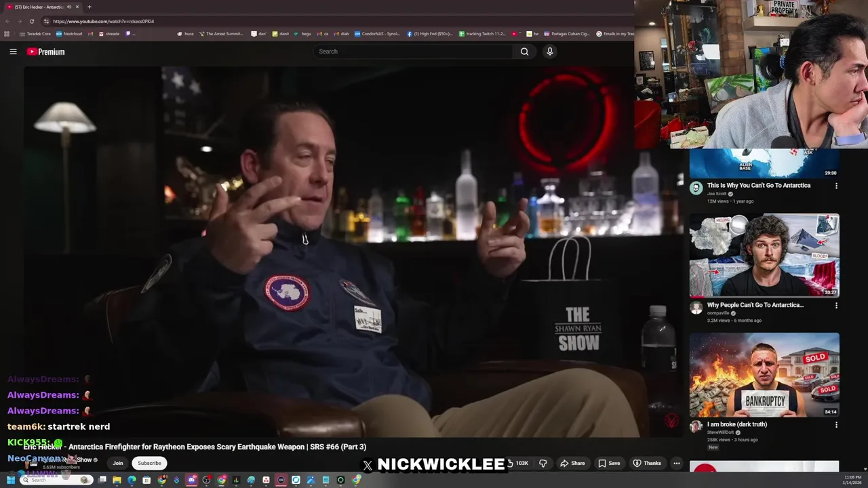Open thumbnail Why People Can't Go To Antarctica

tap(764, 256)
